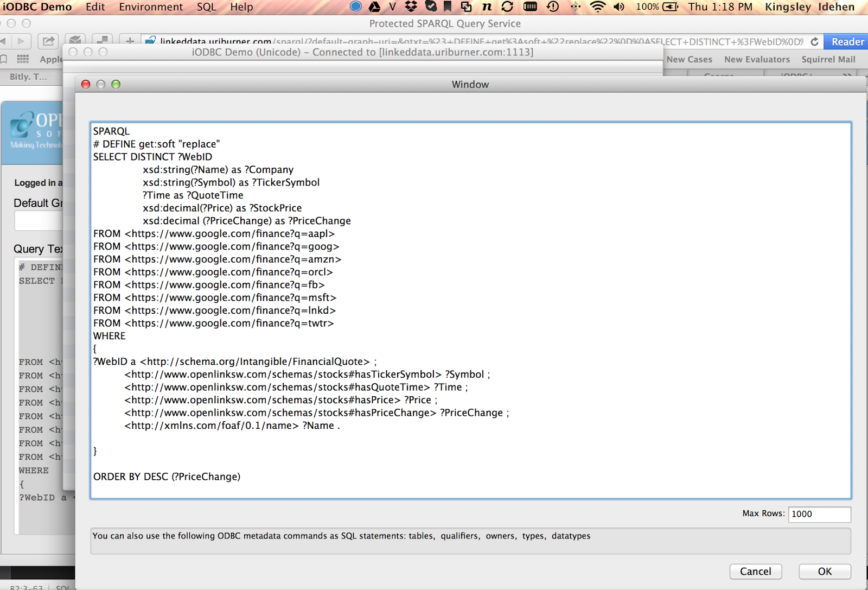Click the foaf name ?Name line
The image size is (868, 590).
click(x=232, y=426)
